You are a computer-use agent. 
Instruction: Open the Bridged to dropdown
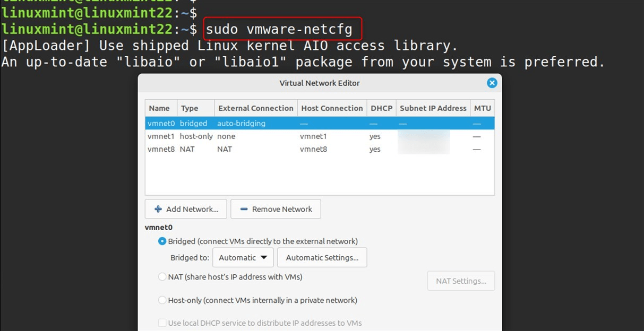pos(243,258)
